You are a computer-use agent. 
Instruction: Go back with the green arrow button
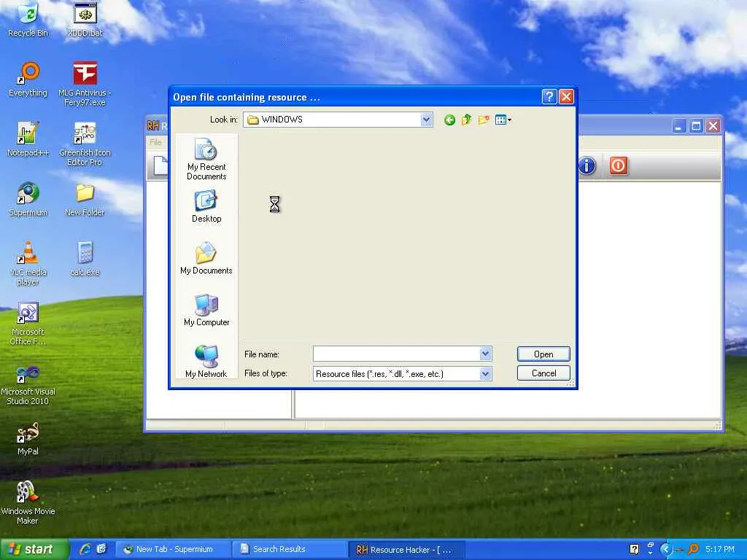(x=449, y=120)
